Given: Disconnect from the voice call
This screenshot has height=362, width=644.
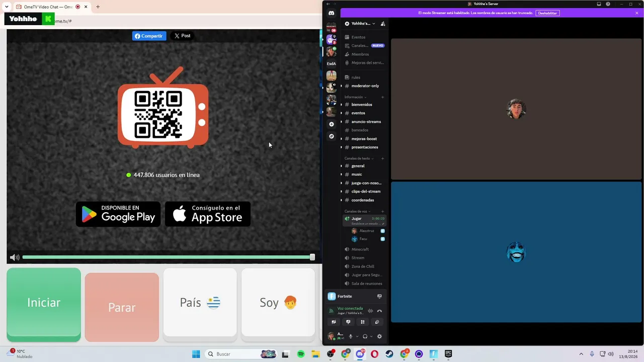Looking at the screenshot, I should pos(379,311).
